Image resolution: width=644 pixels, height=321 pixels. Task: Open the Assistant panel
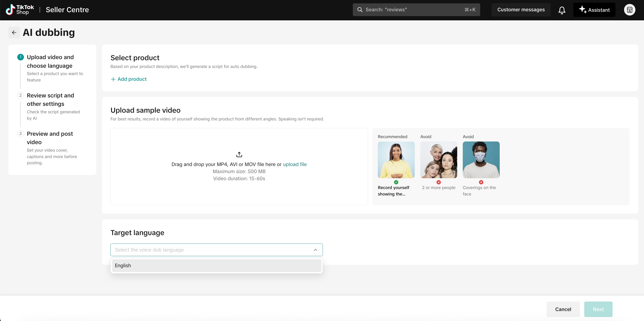(x=594, y=10)
